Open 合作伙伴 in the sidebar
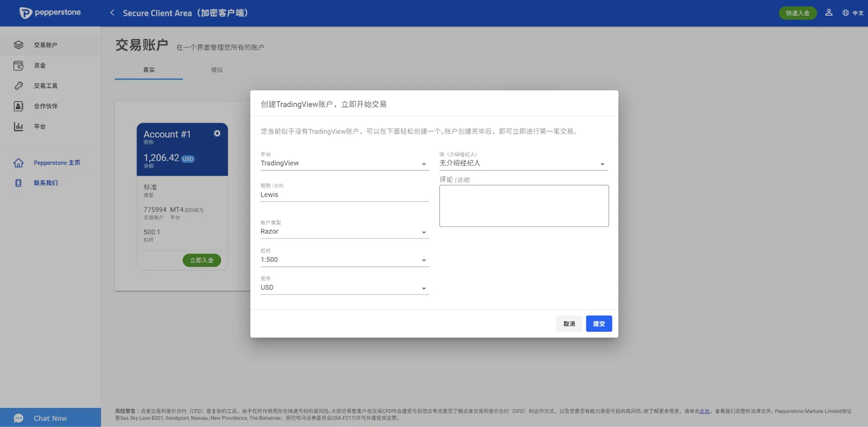This screenshot has width=868, height=427. click(x=46, y=106)
